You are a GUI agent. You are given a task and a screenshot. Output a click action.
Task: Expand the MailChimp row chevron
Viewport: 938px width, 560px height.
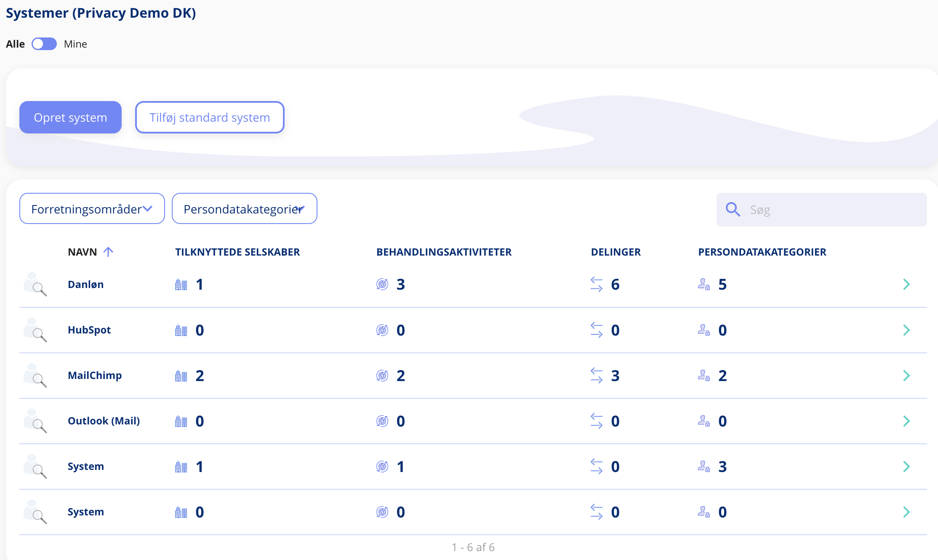906,375
